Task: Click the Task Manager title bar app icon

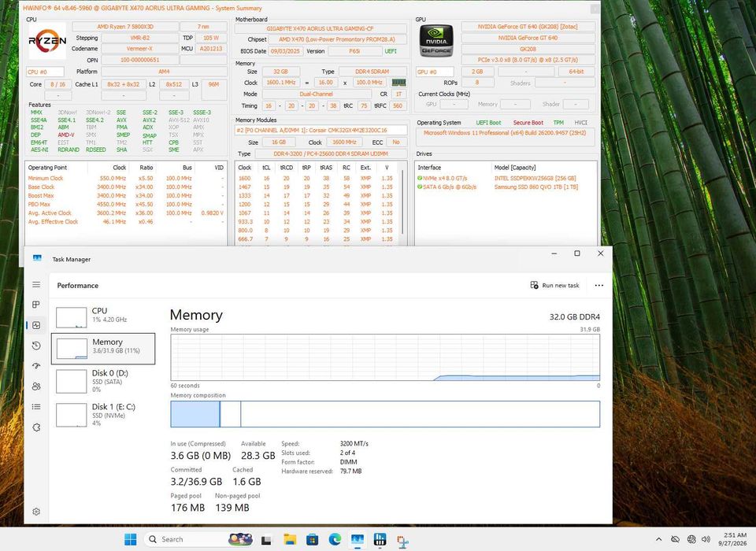Action: (x=37, y=258)
